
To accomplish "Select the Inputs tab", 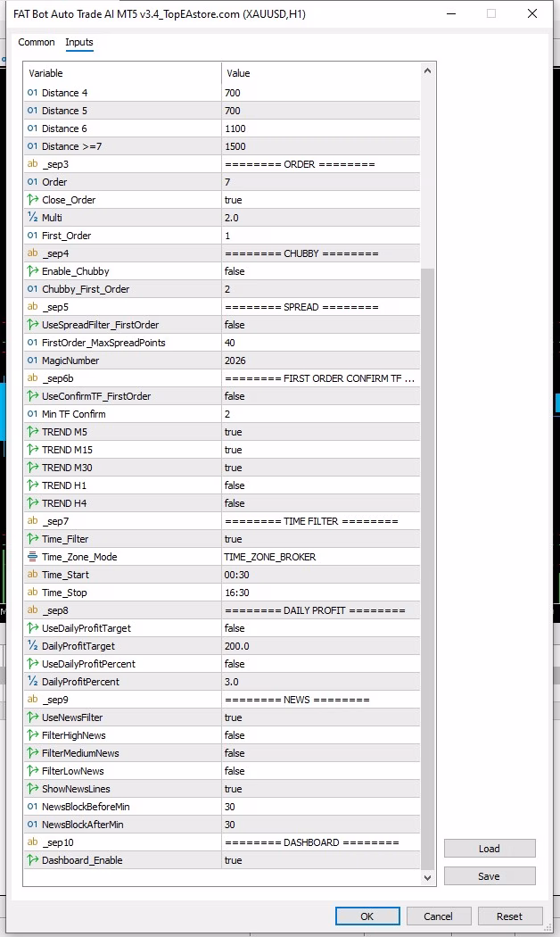I will (x=79, y=42).
